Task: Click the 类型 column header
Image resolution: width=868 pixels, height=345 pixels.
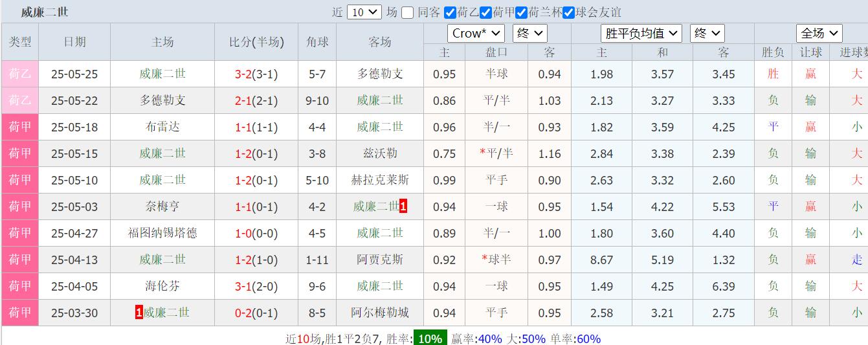Action: click(x=20, y=42)
